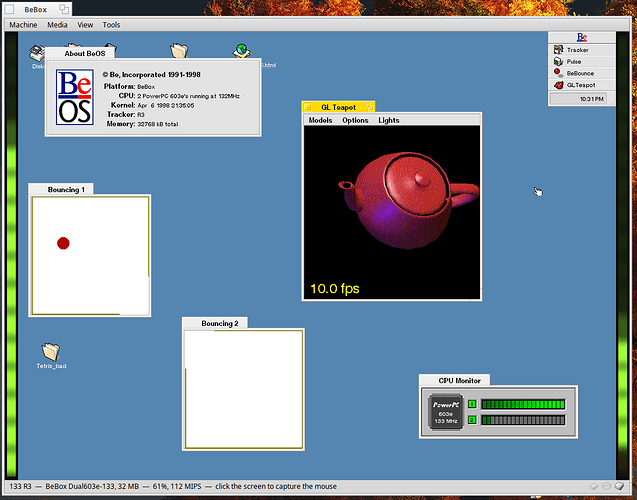Image resolution: width=637 pixels, height=500 pixels.
Task: Click "BeBox Dual603e-133, 32 MB" status text
Action: coord(92,486)
